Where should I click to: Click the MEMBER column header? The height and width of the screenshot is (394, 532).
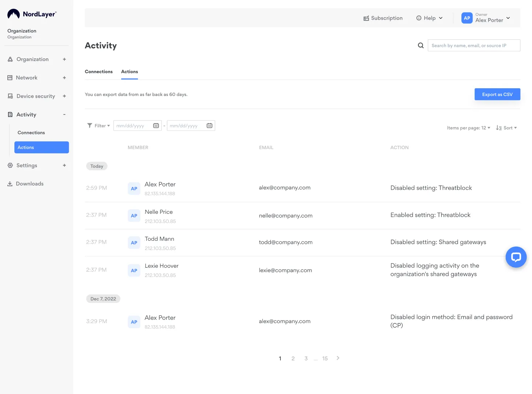[138, 147]
